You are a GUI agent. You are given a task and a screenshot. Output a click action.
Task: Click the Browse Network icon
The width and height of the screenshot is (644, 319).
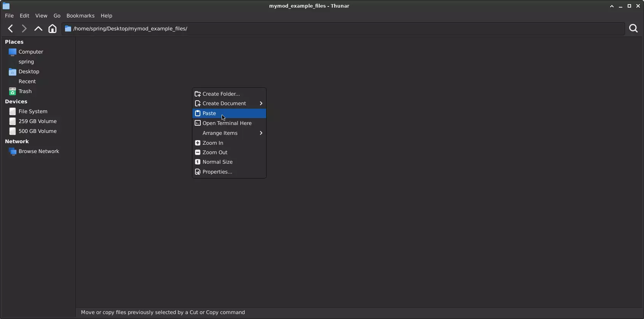13,151
